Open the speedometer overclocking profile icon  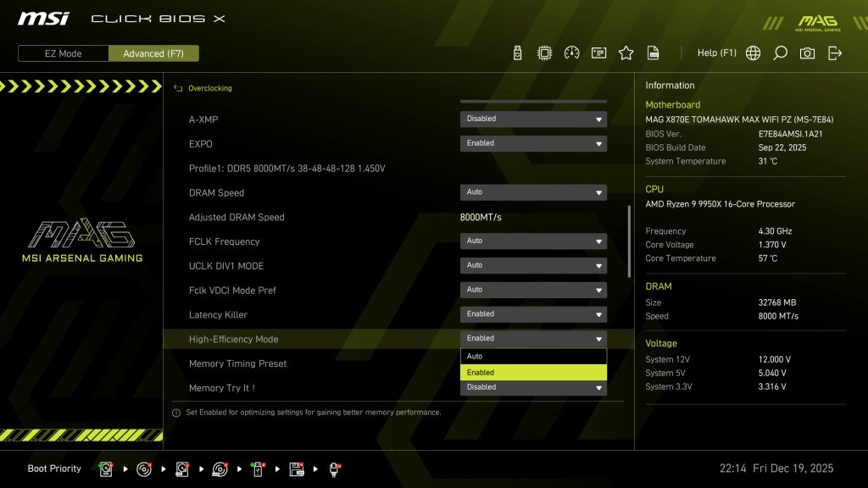click(571, 53)
